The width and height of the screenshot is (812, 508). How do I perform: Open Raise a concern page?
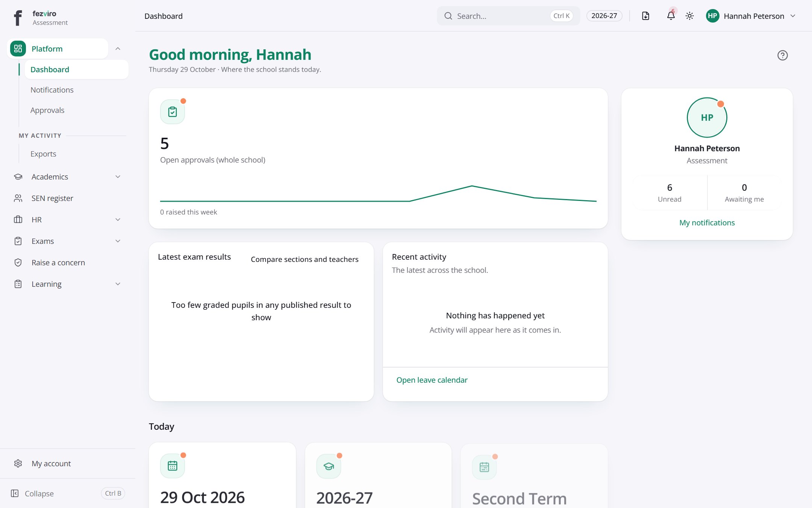click(68, 263)
